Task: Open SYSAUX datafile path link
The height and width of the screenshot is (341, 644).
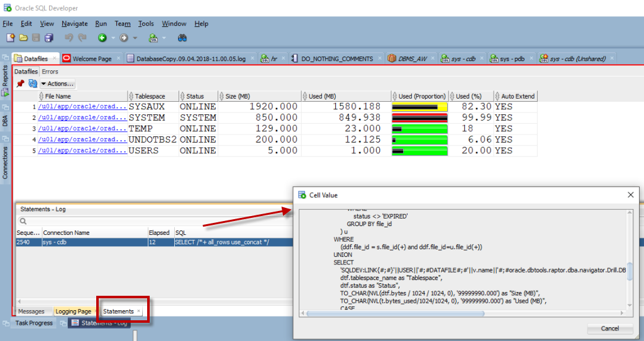Action: pyautogui.click(x=82, y=106)
